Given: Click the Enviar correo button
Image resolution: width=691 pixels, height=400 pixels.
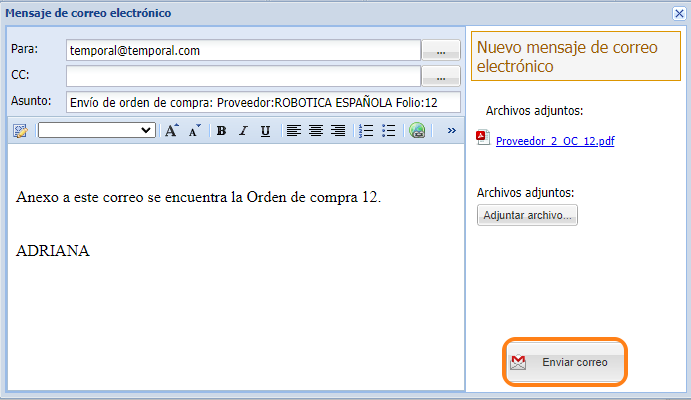Looking at the screenshot, I should point(565,362).
